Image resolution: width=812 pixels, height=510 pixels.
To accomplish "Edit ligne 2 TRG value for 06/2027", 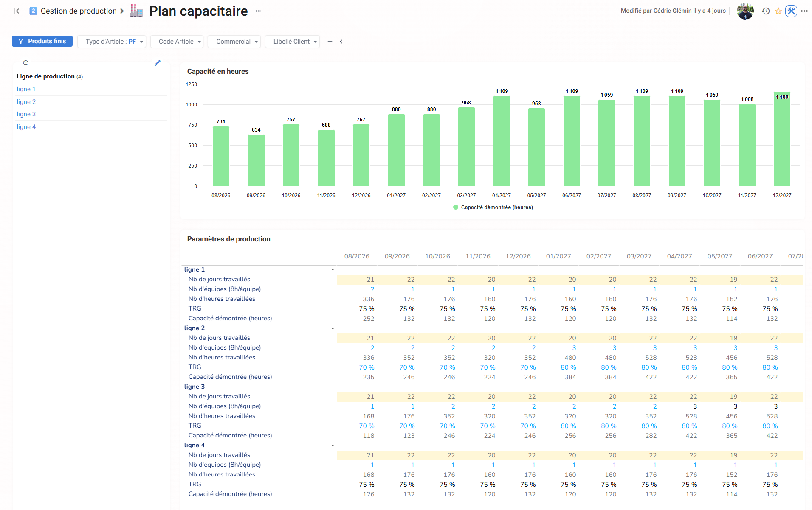I will (x=770, y=367).
